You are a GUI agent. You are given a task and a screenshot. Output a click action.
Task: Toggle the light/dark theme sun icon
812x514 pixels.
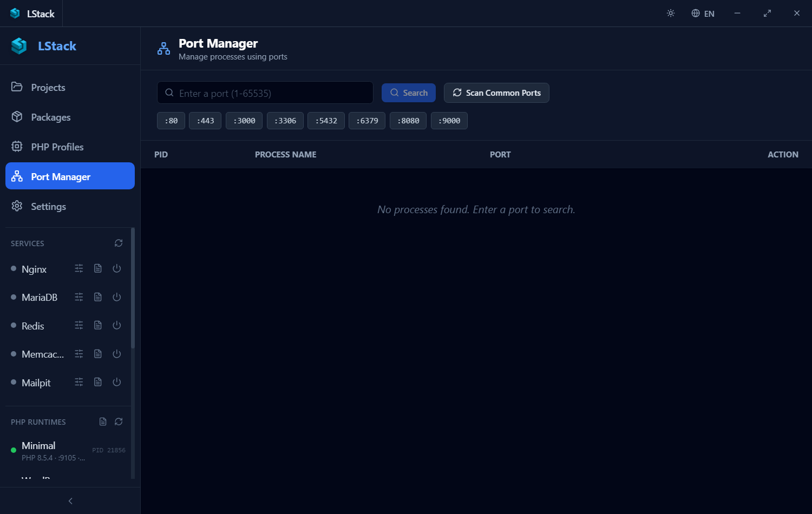[671, 14]
